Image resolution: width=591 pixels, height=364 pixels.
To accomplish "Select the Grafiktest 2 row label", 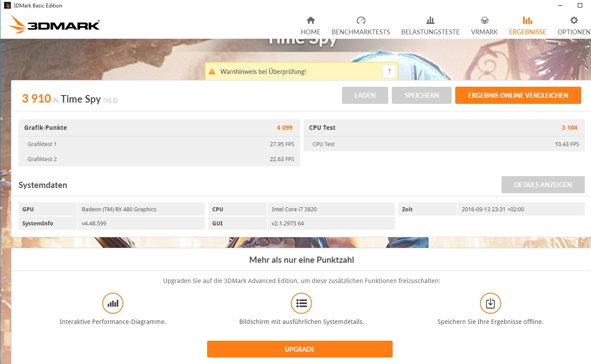I will point(42,159).
